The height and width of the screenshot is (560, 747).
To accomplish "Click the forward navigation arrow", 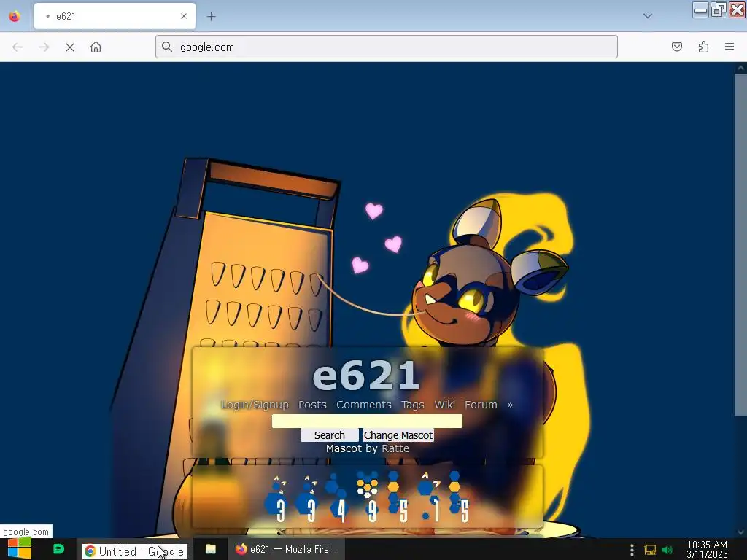I will [44, 47].
